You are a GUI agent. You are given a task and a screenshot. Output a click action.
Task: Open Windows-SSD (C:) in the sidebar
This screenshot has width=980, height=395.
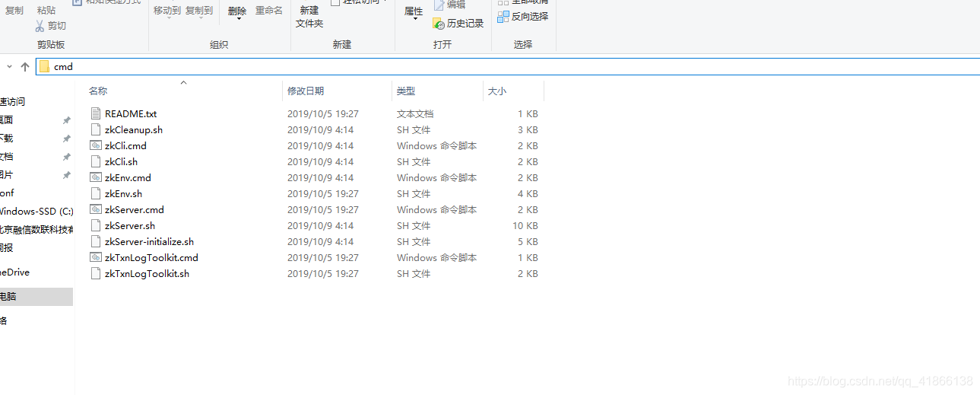[36, 212]
